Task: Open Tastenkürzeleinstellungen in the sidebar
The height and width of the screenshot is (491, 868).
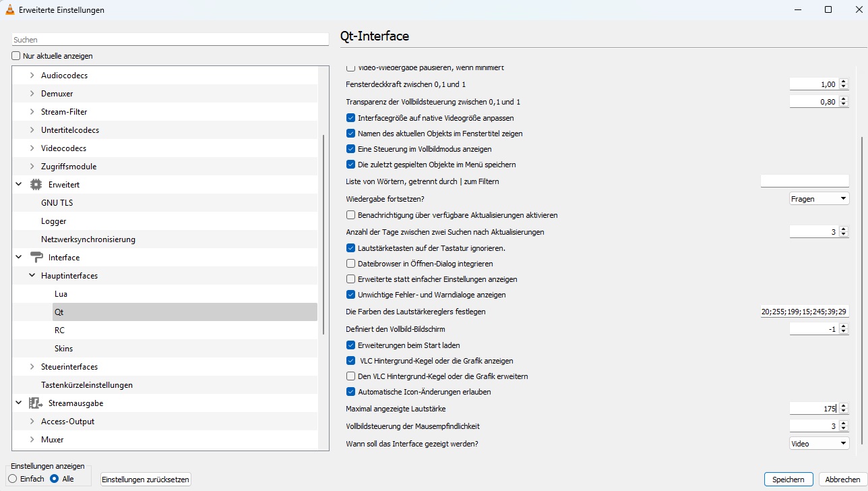Action: [x=87, y=385]
